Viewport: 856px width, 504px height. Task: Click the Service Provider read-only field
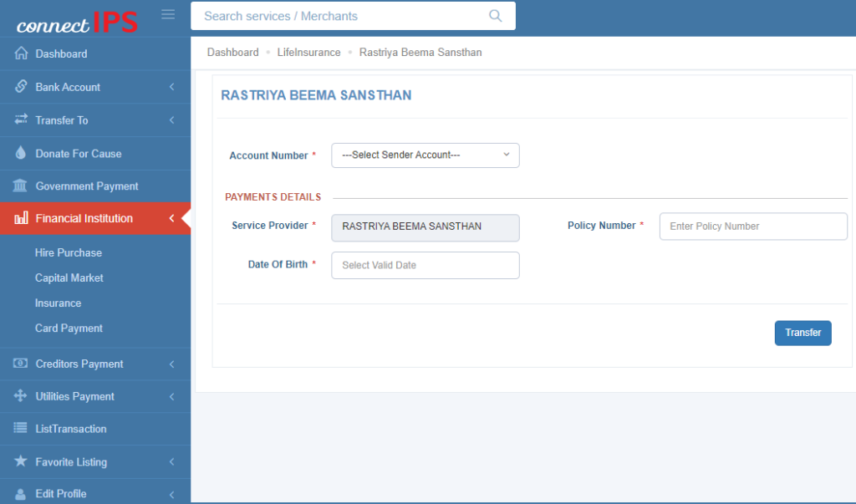425,227
